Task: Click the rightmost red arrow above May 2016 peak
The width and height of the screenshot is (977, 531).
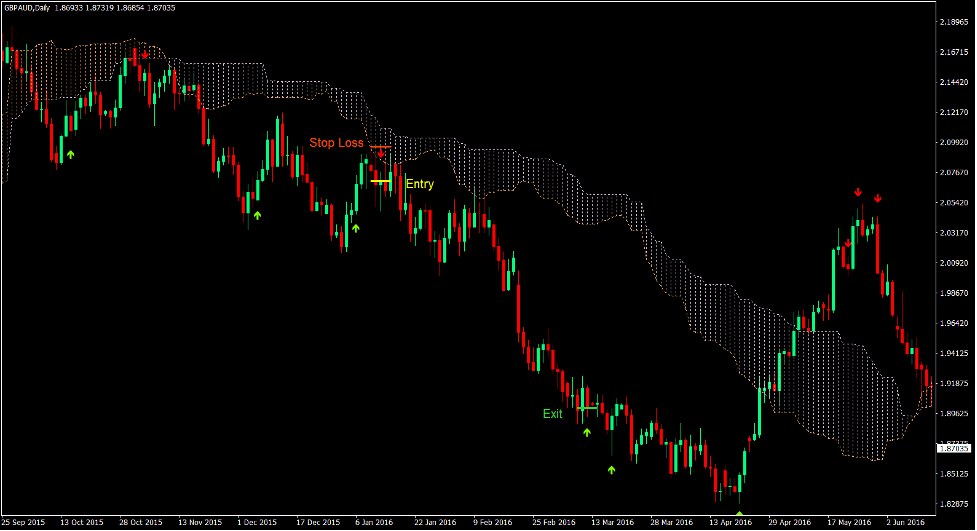Action: pos(877,197)
